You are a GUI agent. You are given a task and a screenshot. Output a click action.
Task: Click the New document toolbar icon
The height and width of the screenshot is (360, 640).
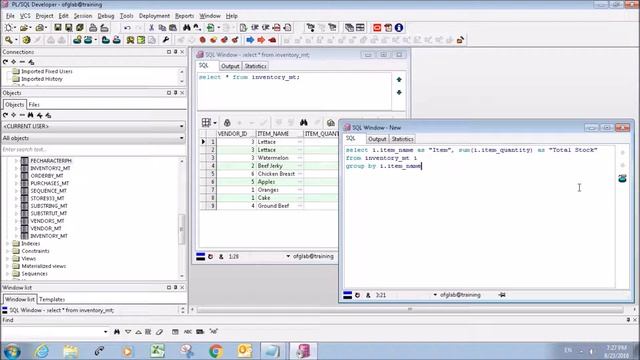click(8, 28)
